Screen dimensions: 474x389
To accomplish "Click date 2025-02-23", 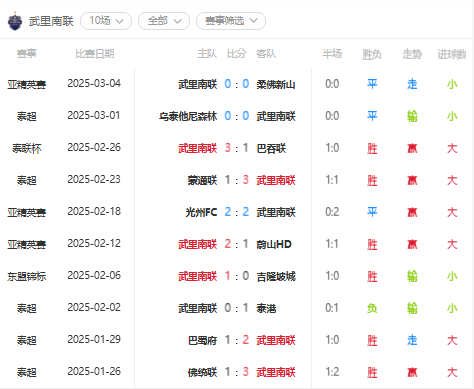I will click(94, 179).
